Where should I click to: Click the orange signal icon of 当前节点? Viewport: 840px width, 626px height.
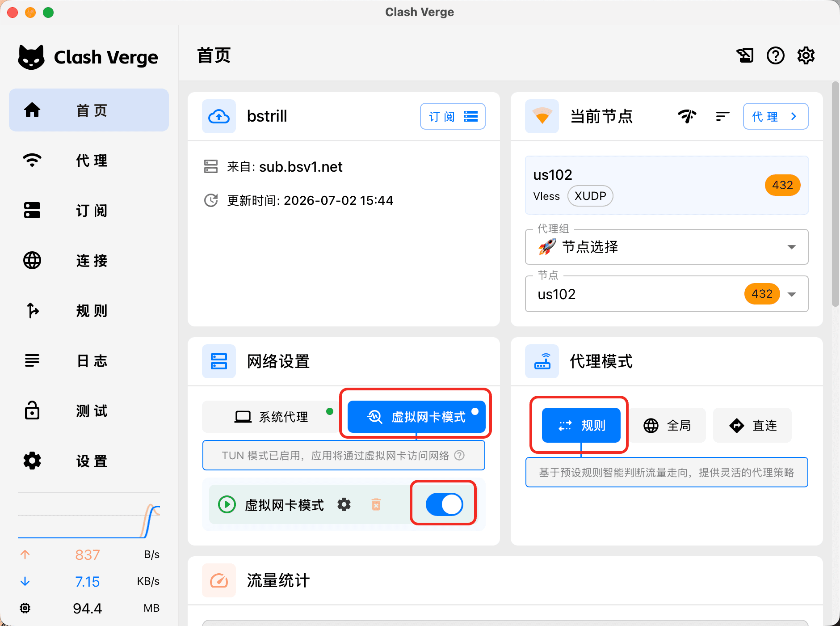[x=542, y=116]
